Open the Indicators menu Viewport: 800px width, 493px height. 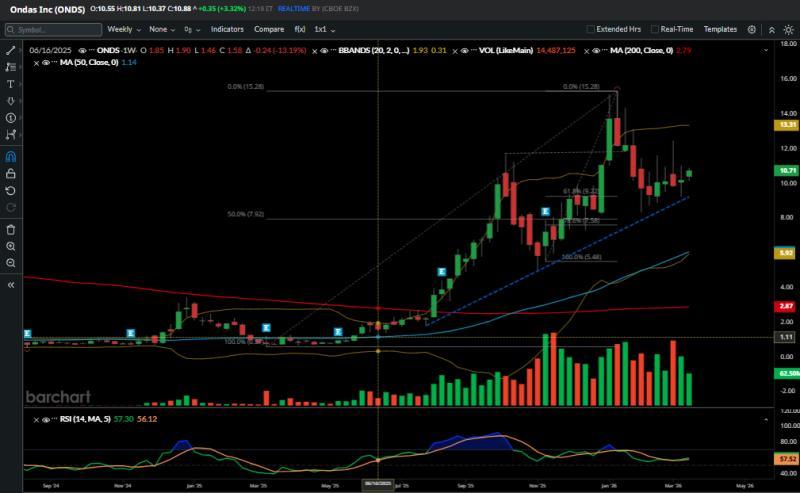click(x=227, y=30)
